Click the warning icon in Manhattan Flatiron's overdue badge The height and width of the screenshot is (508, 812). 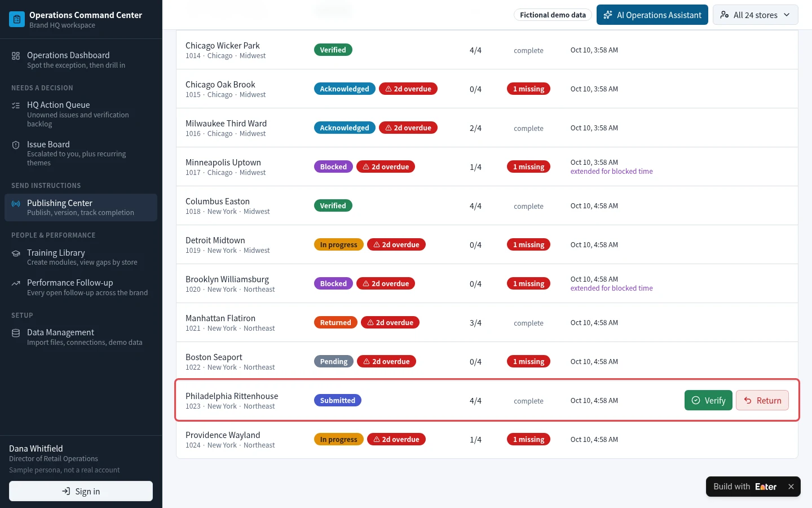click(x=370, y=322)
